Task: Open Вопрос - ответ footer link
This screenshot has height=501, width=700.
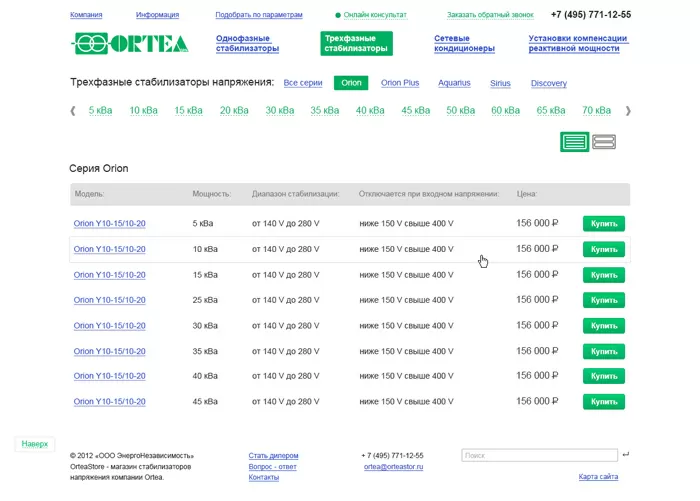Action: (x=272, y=467)
